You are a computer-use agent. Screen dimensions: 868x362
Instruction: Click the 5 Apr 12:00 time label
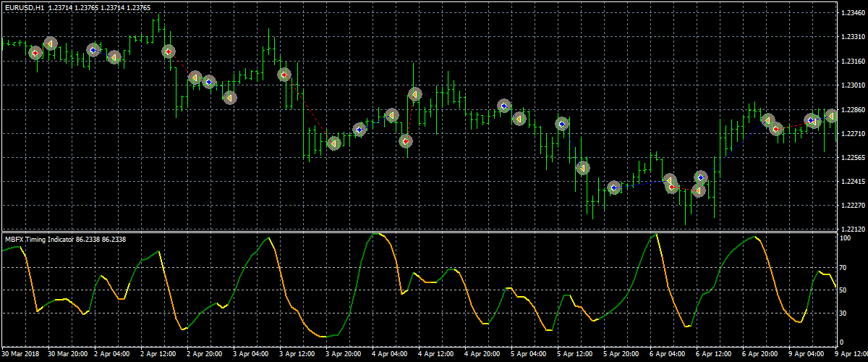click(x=576, y=355)
